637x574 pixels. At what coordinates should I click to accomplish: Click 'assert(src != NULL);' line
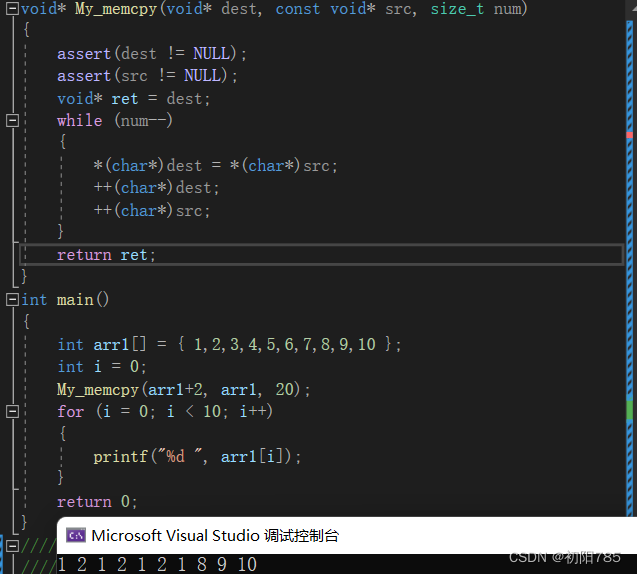(x=147, y=76)
